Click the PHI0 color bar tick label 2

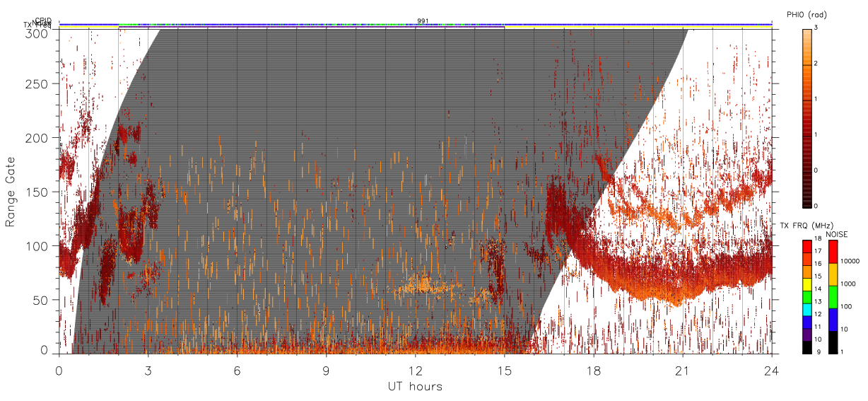[x=816, y=64]
